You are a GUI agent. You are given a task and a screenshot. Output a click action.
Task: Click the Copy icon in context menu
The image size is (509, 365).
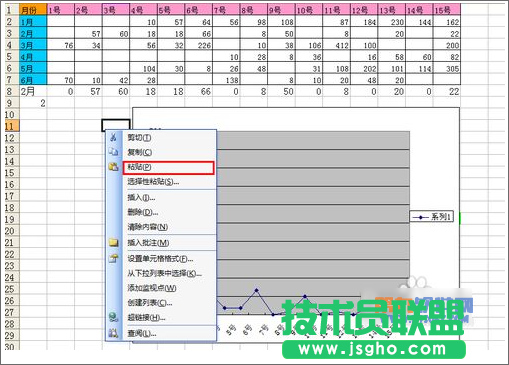[x=113, y=152]
